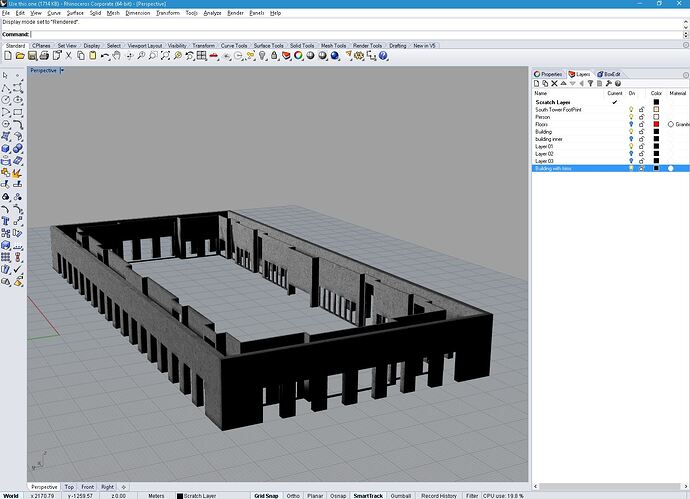Click the Cut scissors icon
Image resolution: width=690 pixels, height=499 pixels.
click(68, 56)
